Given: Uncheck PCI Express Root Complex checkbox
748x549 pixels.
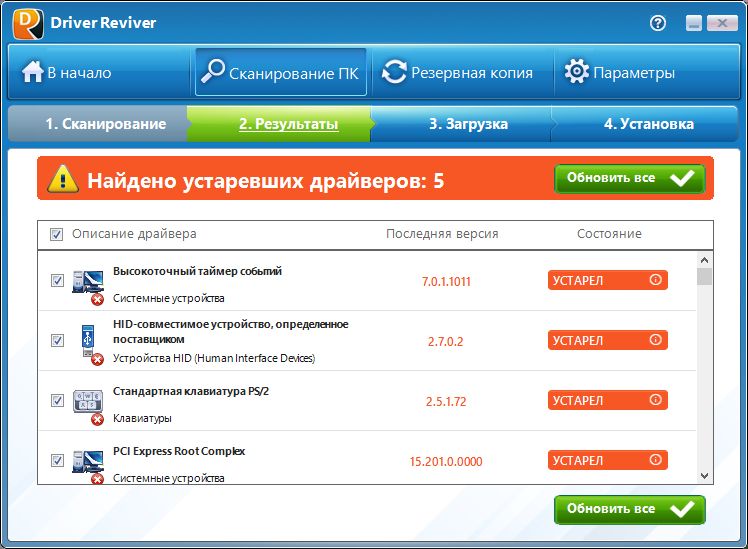Looking at the screenshot, I should point(57,461).
